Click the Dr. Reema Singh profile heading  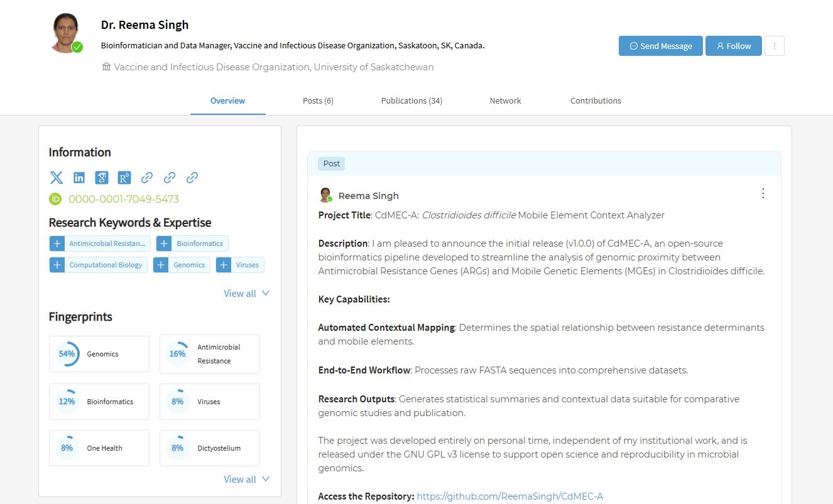tap(145, 25)
